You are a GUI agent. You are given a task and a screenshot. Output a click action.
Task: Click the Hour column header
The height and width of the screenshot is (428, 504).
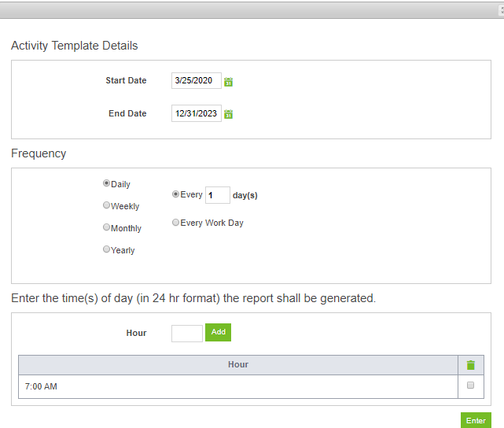238,364
